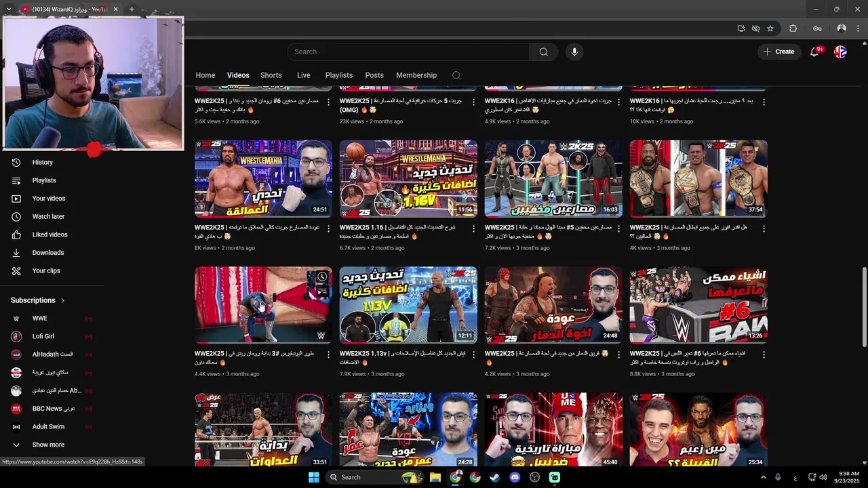Expand subscriptions with Show more
The width and height of the screenshot is (868, 488).
[48, 445]
